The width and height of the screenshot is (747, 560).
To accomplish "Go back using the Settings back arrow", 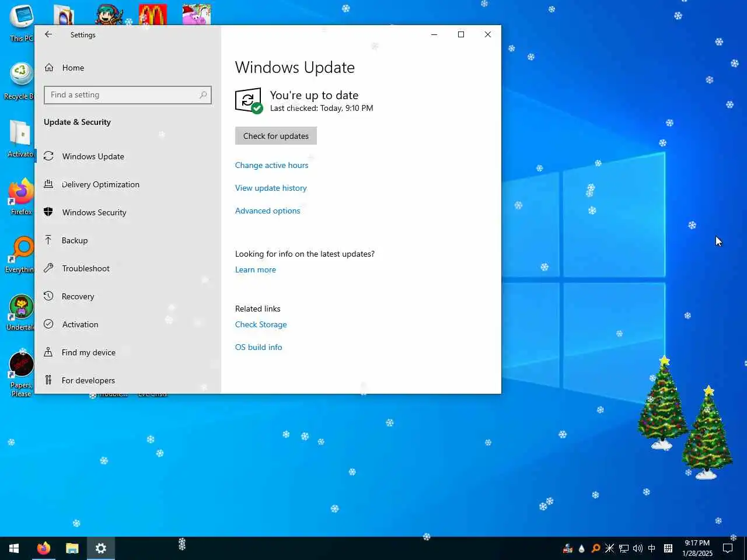I will (x=48, y=34).
